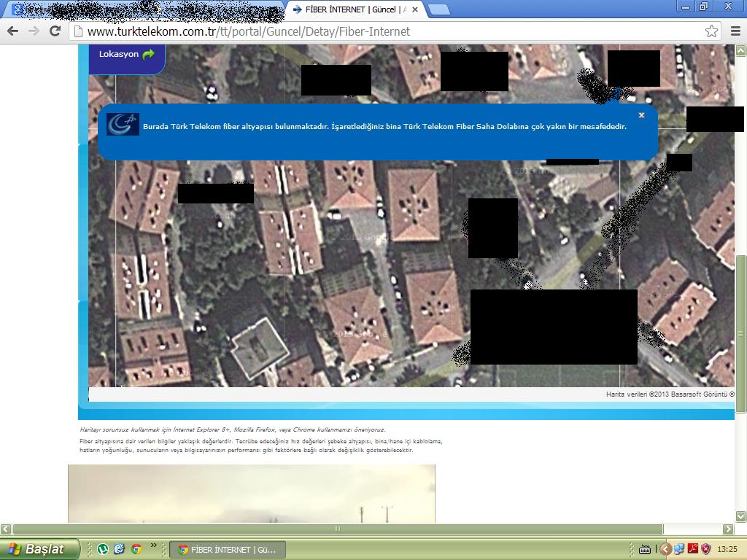This screenshot has height=560, width=747.
Task: Open Google Chrome quick launch icon
Action: 136,549
